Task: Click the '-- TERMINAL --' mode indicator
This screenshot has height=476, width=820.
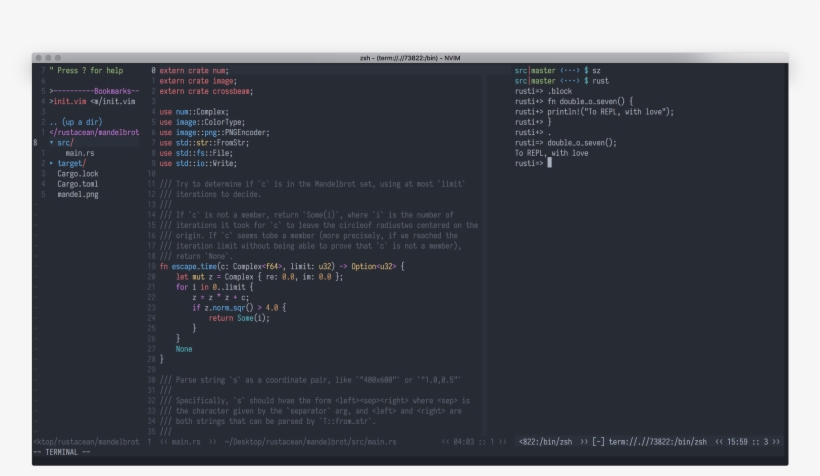Action: [62, 452]
